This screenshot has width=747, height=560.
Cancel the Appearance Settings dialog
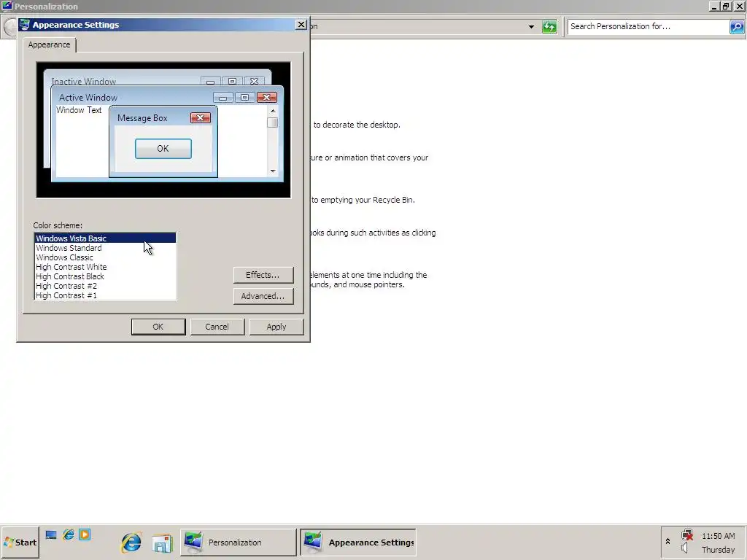point(217,327)
